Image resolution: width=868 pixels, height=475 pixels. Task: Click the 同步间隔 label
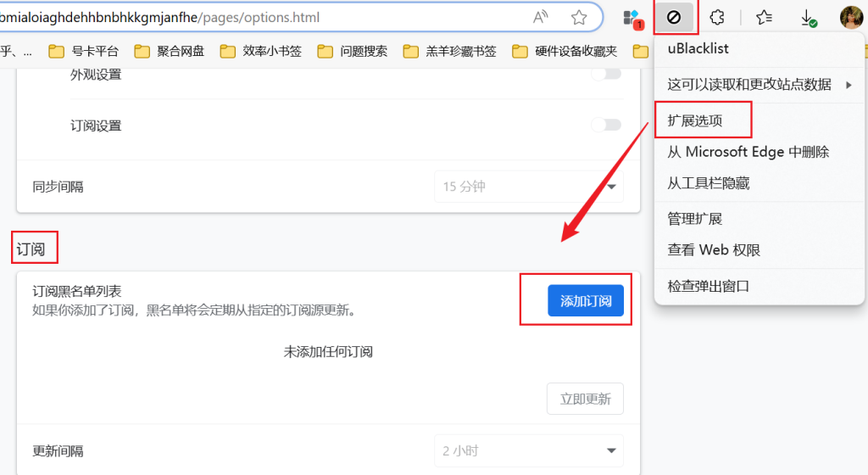pyautogui.click(x=58, y=187)
